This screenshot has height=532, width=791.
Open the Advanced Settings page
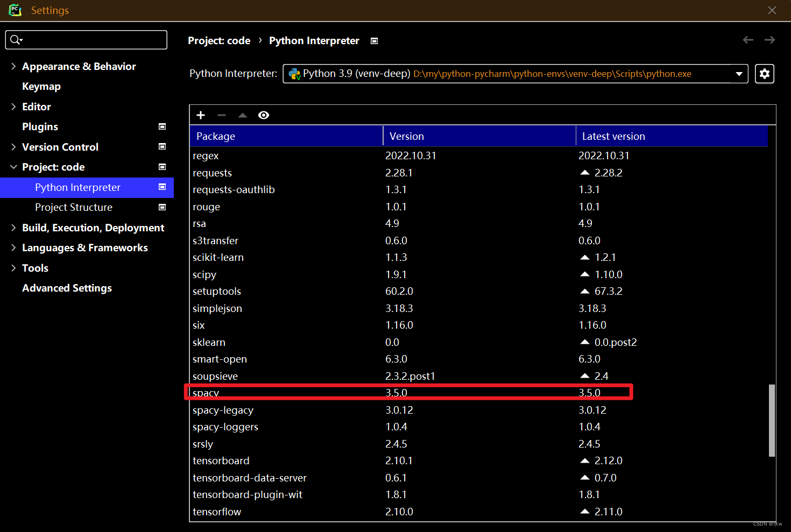(67, 288)
